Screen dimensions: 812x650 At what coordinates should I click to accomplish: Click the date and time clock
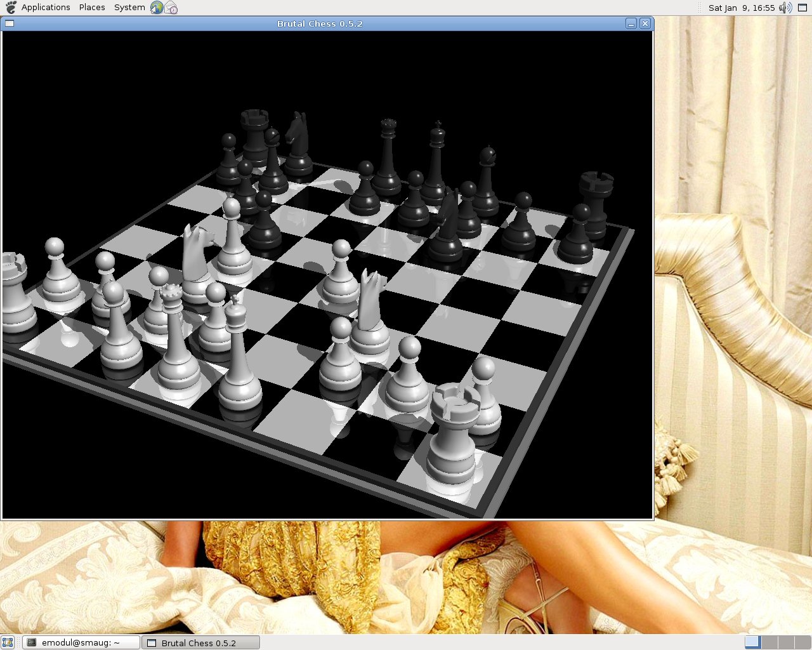[x=741, y=8]
